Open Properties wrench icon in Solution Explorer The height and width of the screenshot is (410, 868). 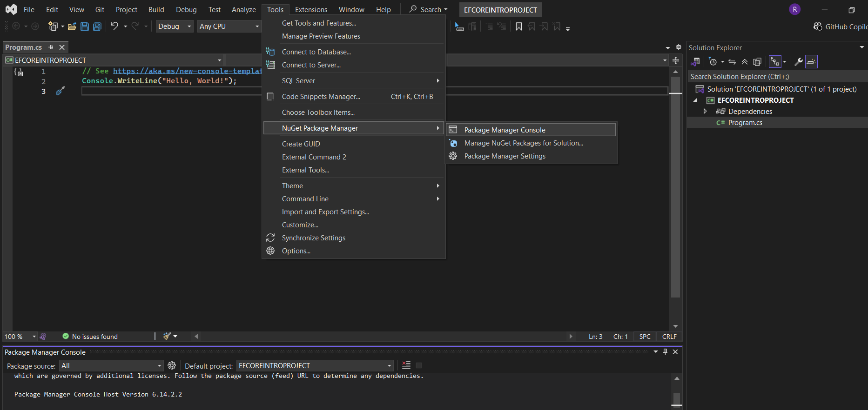click(798, 62)
